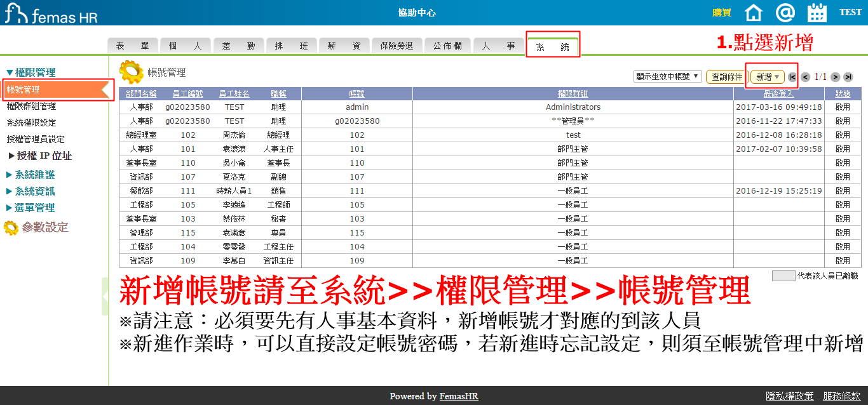Viewport: 868px width, 405px height.
Task: Open the 協助中心 link
Action: coord(417,12)
